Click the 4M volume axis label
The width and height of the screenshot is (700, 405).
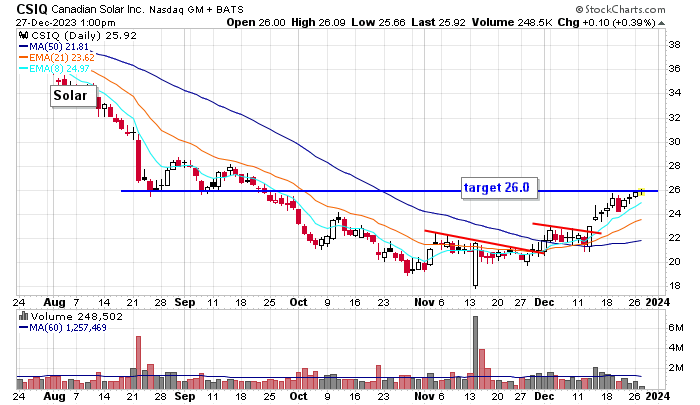coord(676,347)
